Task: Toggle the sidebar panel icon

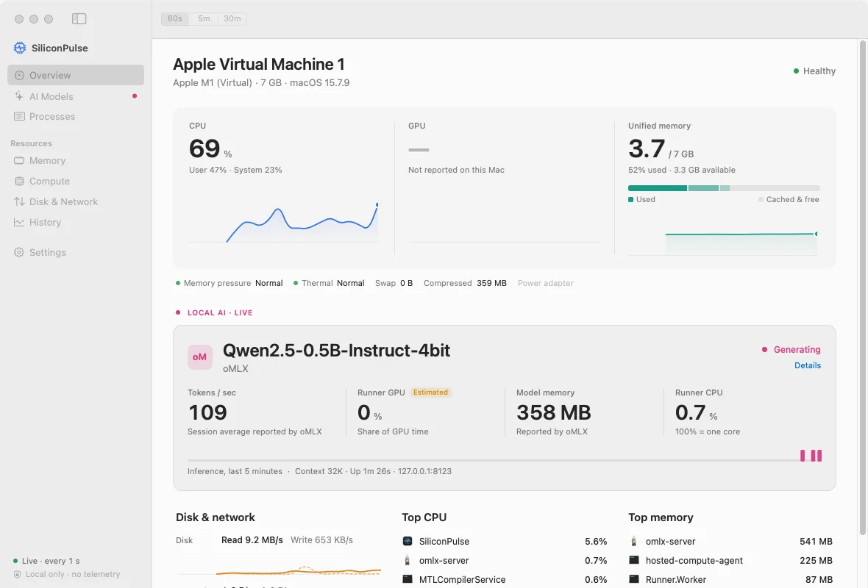Action: (79, 19)
